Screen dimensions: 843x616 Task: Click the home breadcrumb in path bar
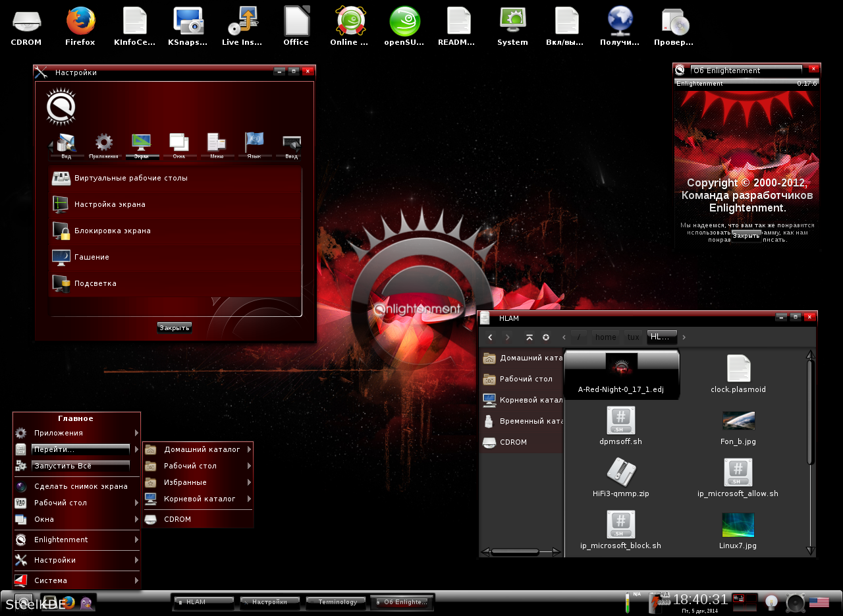point(605,337)
